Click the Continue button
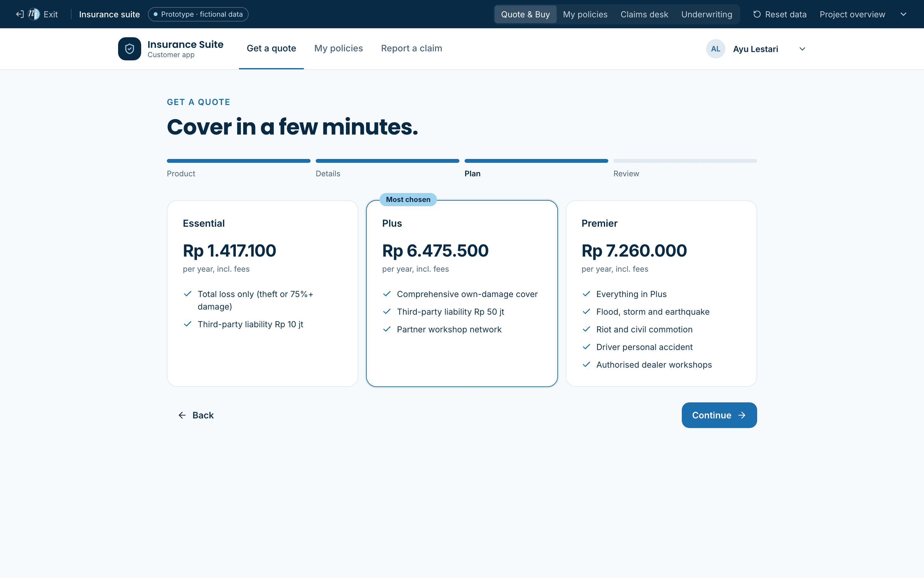Screen dimensions: 924x578 719,415
